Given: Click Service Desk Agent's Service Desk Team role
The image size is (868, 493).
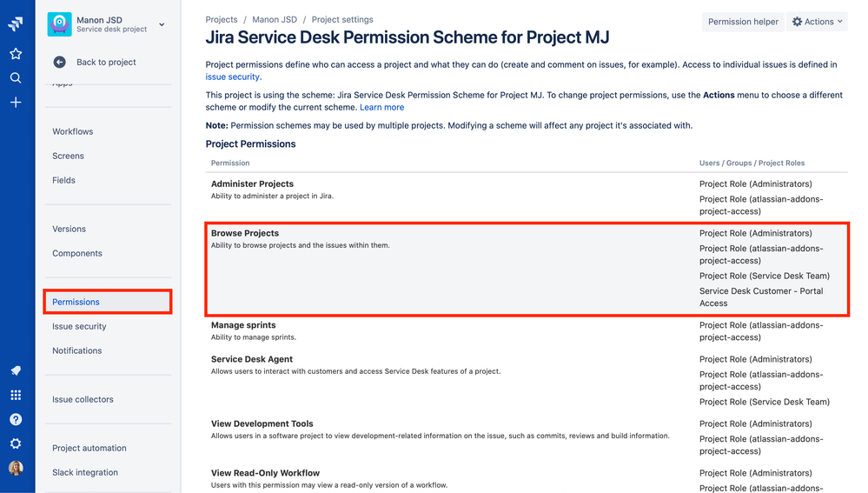Looking at the screenshot, I should 765,403.
